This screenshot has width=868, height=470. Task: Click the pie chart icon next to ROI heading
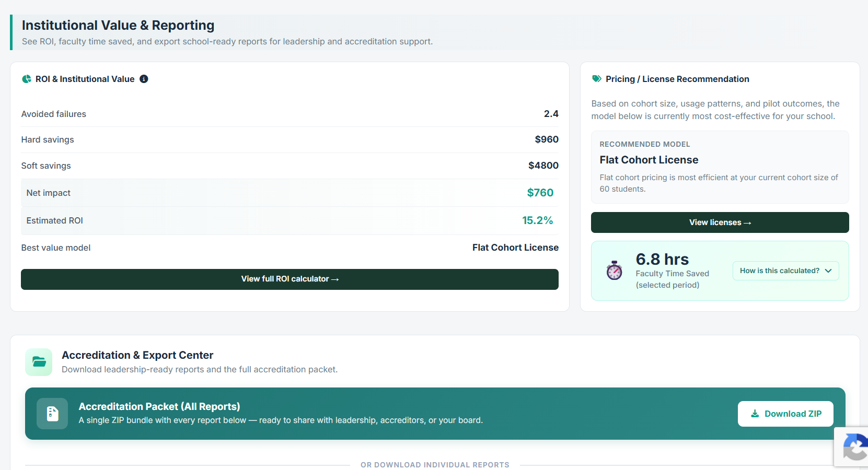click(x=27, y=79)
